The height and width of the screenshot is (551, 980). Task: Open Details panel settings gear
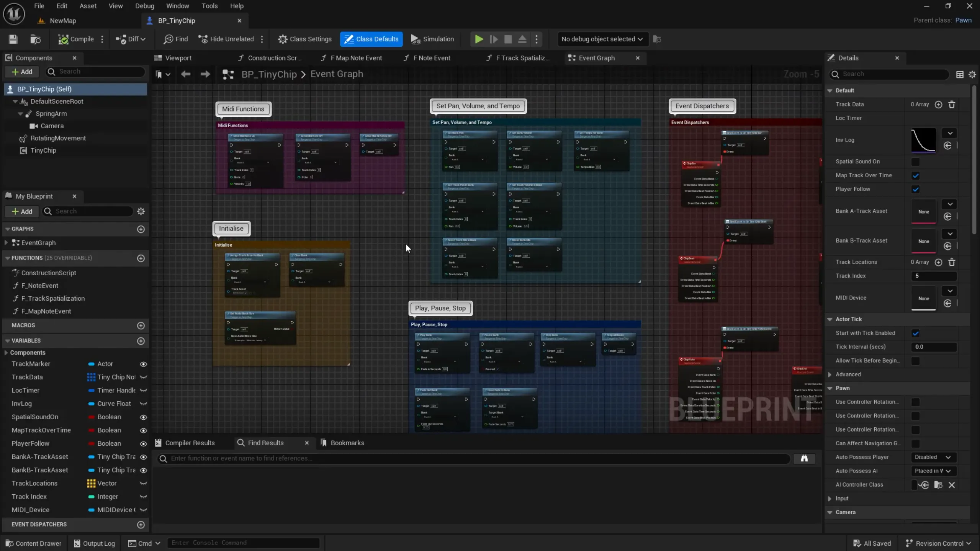pos(972,74)
